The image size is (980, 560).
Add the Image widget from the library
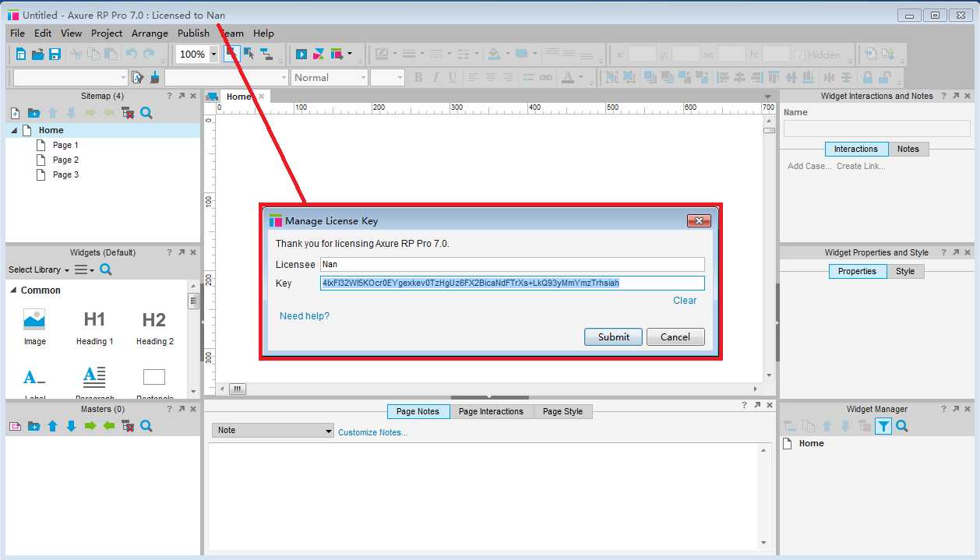click(34, 327)
